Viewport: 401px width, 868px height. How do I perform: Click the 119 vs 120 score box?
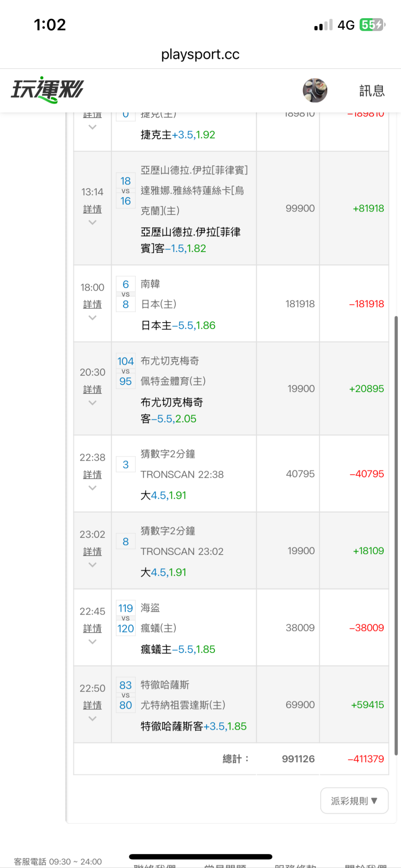click(125, 618)
